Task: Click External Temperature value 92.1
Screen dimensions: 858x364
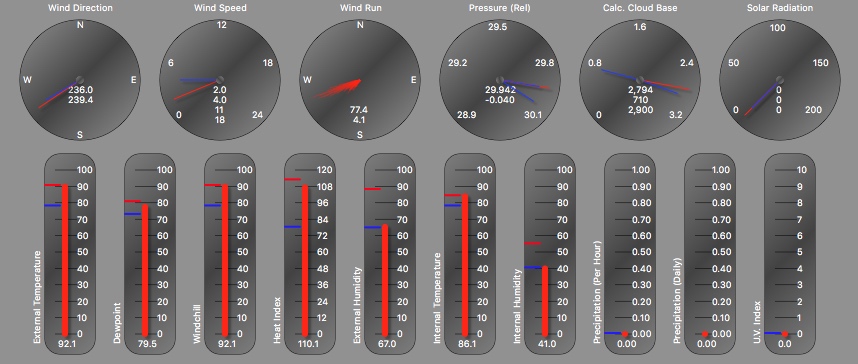Action: tap(67, 344)
